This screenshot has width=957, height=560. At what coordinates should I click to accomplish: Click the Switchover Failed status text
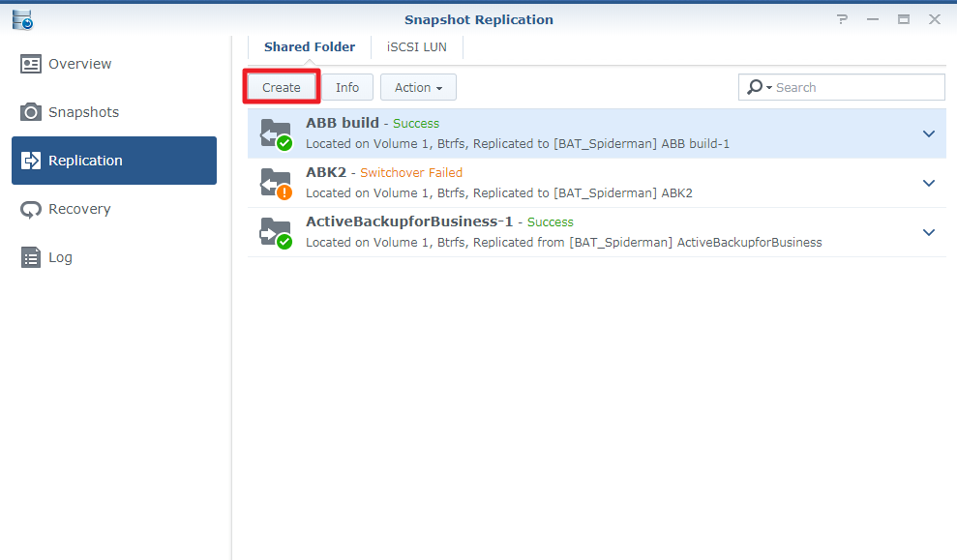point(411,172)
